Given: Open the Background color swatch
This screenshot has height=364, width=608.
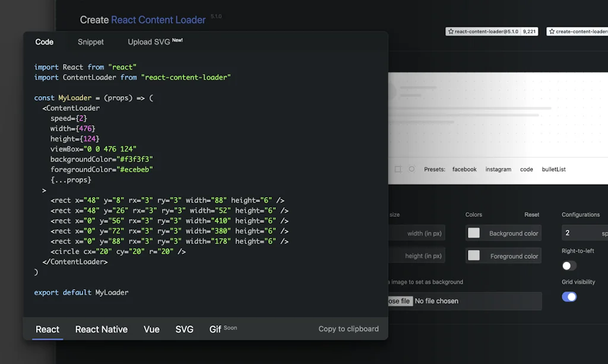Looking at the screenshot, I should [x=474, y=233].
